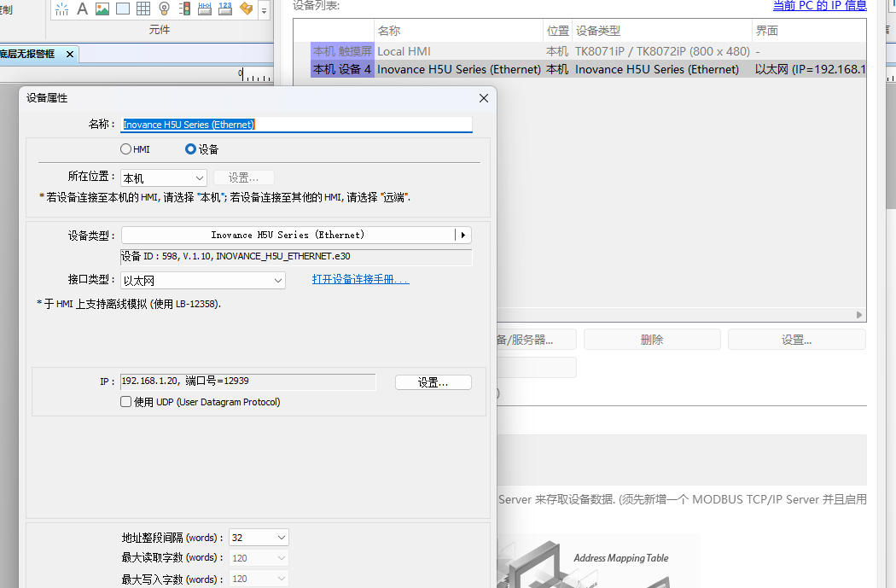Insert a picture object from toolbar
896x588 pixels.
102,9
